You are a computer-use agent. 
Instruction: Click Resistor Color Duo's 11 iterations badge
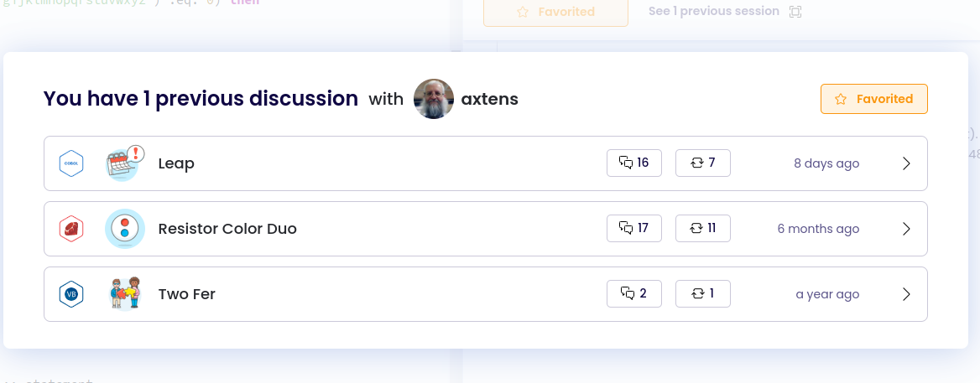703,229
